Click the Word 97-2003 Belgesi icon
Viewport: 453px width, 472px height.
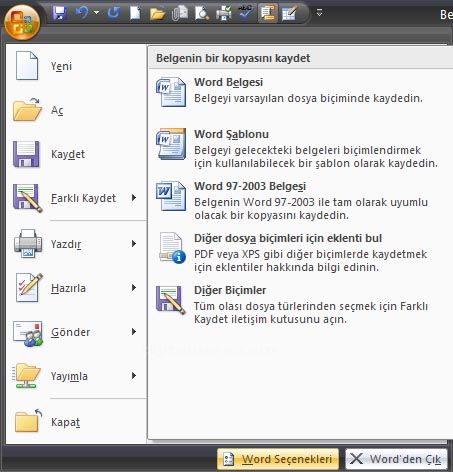click(171, 196)
